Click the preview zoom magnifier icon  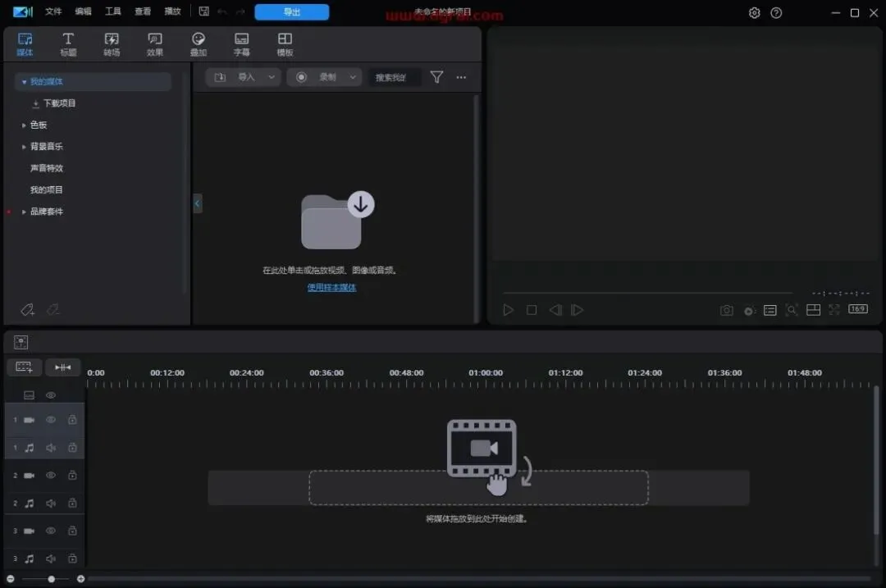click(x=792, y=309)
